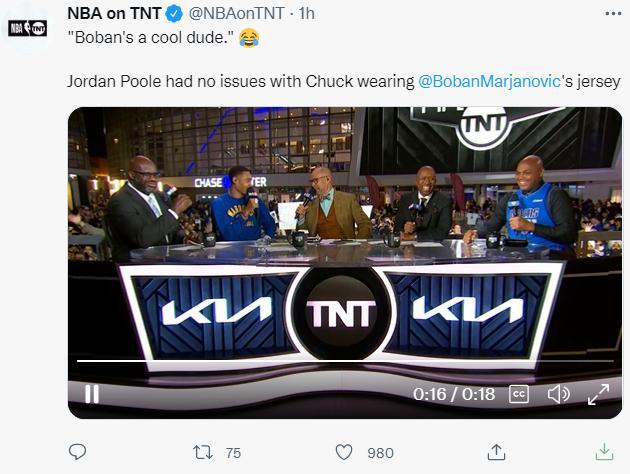
Task: Toggle closed captions CC button
Action: tap(519, 394)
